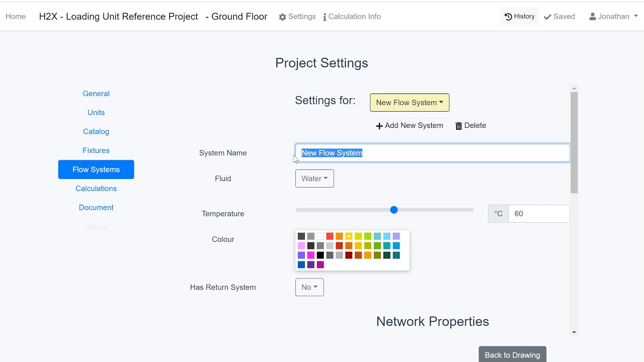This screenshot has height=362, width=644.
Task: Select the black colour swatch
Action: click(x=320, y=255)
